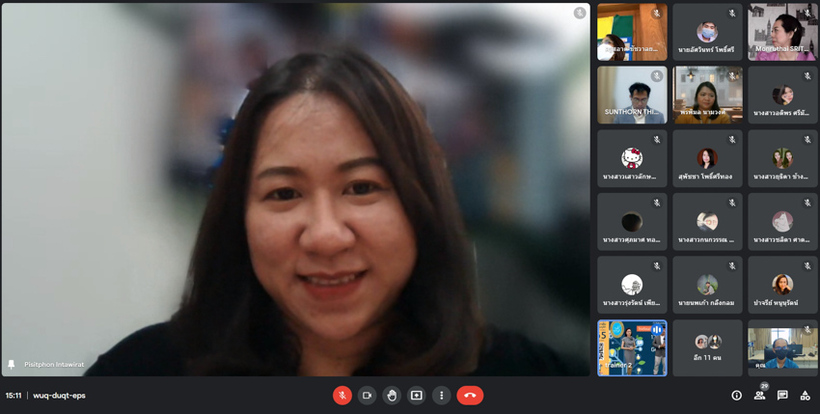Screen dimensions: 820x414
Task: Click the ปาจรีย์ profile avatar picture
Action: click(782, 284)
